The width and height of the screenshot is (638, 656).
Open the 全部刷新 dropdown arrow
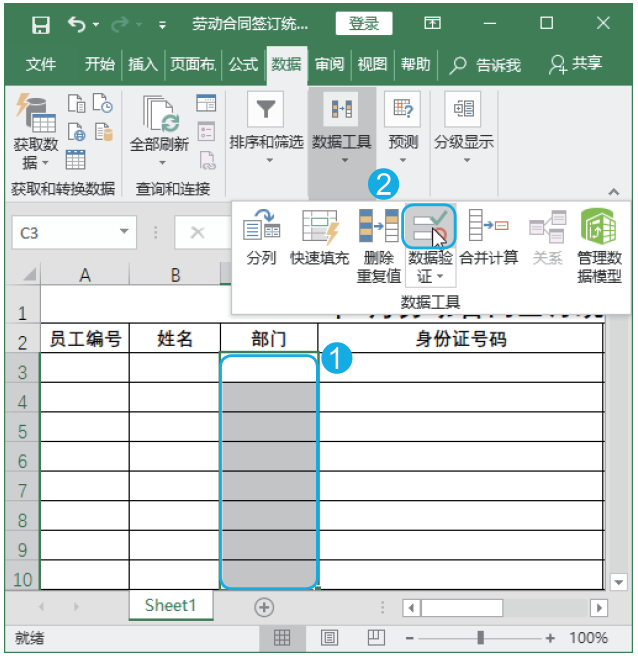point(162,162)
